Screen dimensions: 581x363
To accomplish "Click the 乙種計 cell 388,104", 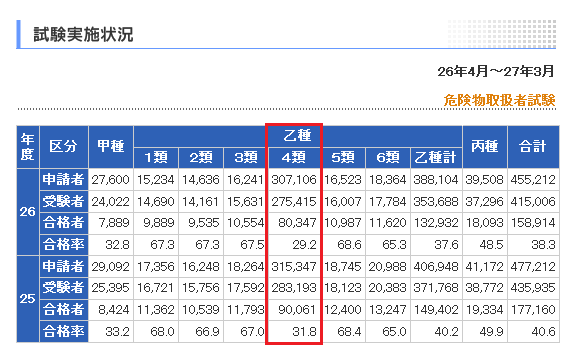I will click(x=436, y=180).
